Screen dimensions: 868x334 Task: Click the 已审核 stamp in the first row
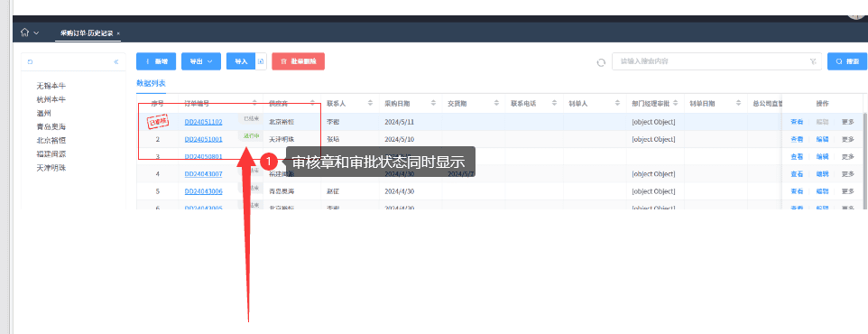coord(158,122)
